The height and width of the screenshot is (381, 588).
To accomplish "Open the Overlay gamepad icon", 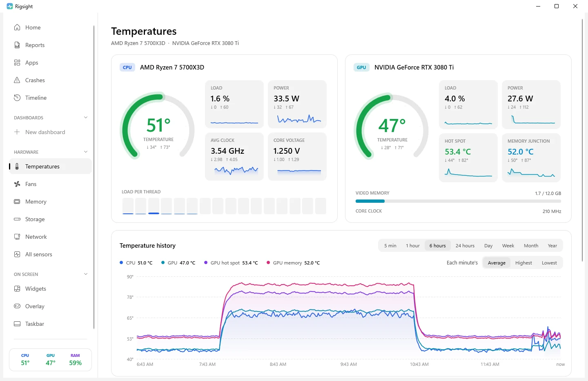I will tap(17, 306).
